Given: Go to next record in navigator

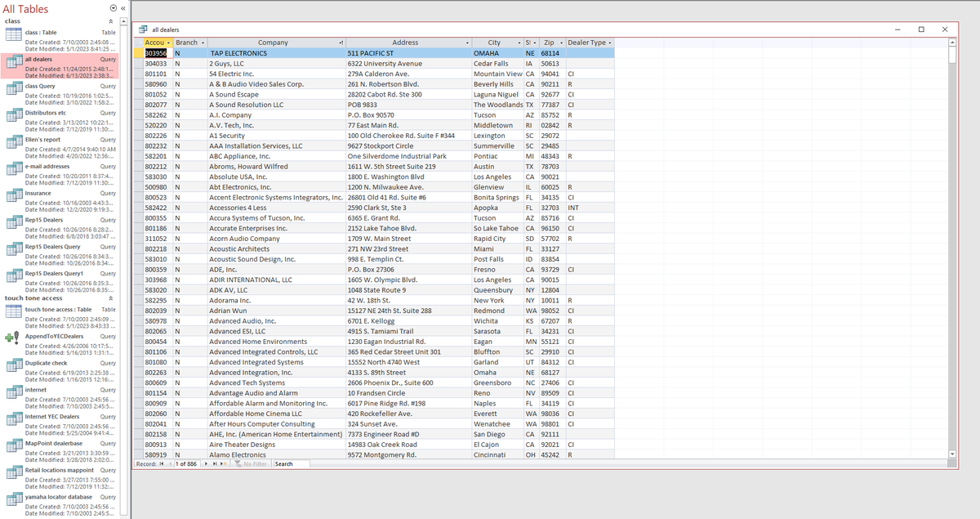Looking at the screenshot, I should click(x=207, y=463).
